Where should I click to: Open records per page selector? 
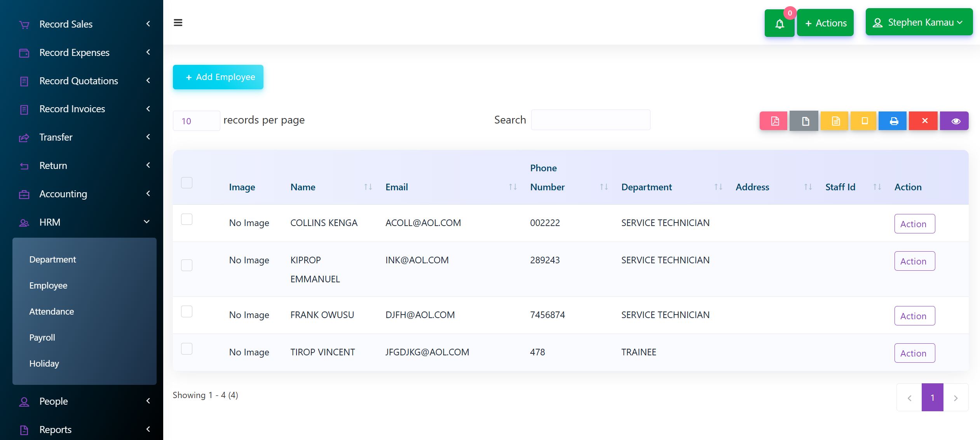[196, 121]
